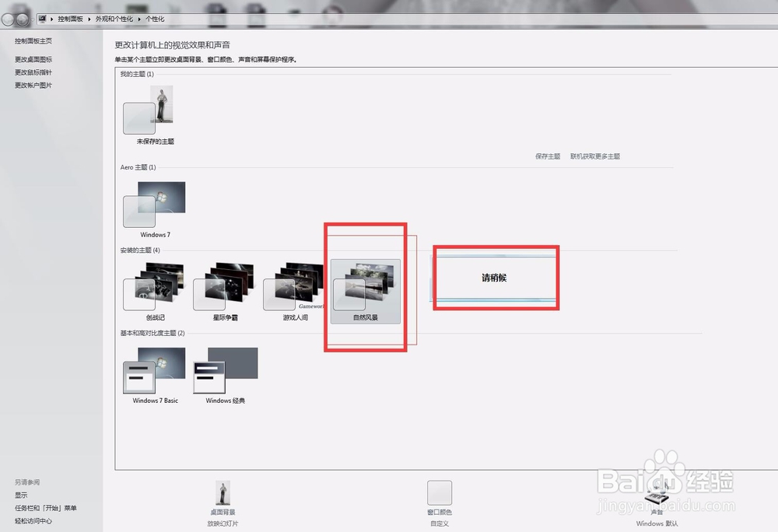Apply the Windows 7 Aero theme
This screenshot has width=778, height=532.
coord(154,205)
